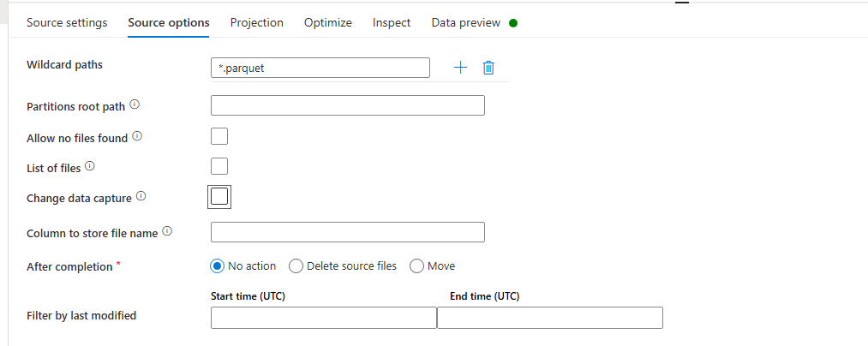Enable Allow no files found checkbox
This screenshot has height=346, width=868.
(x=219, y=136)
